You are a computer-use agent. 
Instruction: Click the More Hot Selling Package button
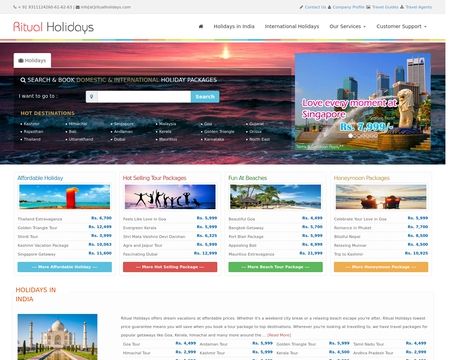tap(170, 267)
